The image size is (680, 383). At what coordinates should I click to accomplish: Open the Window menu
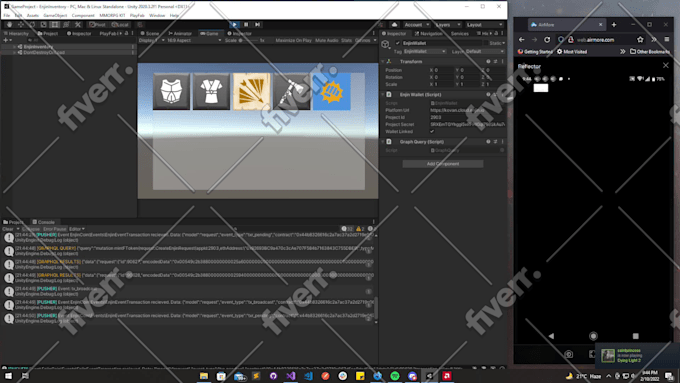[157, 15]
